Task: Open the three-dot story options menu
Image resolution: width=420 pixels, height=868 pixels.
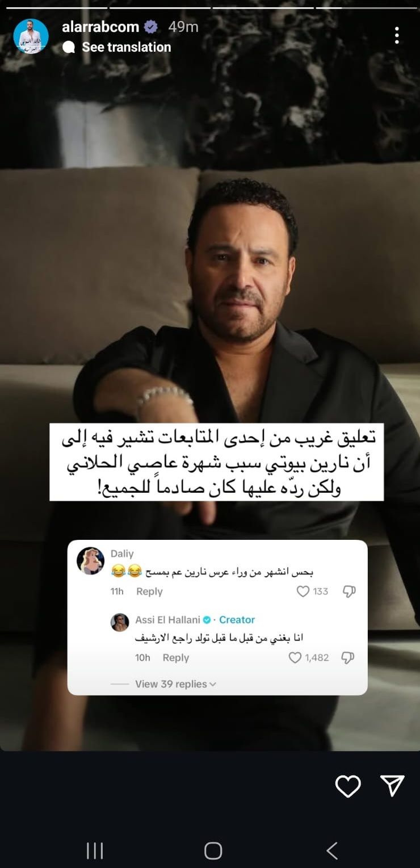Action: (x=397, y=35)
